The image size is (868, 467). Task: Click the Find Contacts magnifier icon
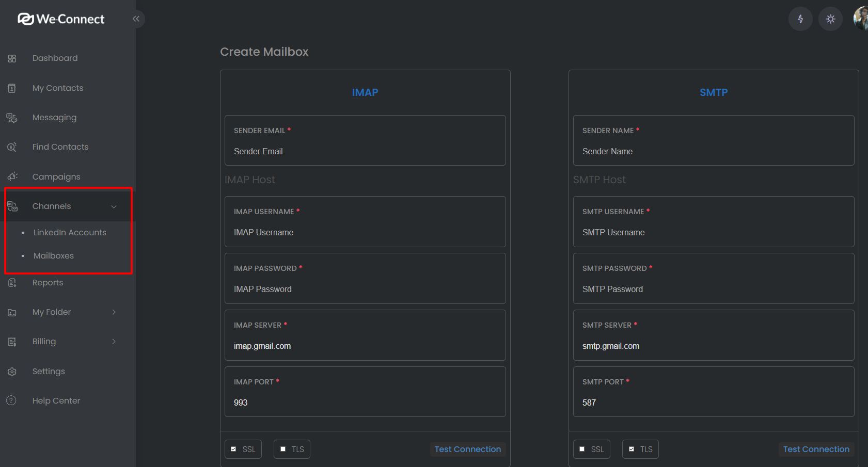pyautogui.click(x=12, y=147)
